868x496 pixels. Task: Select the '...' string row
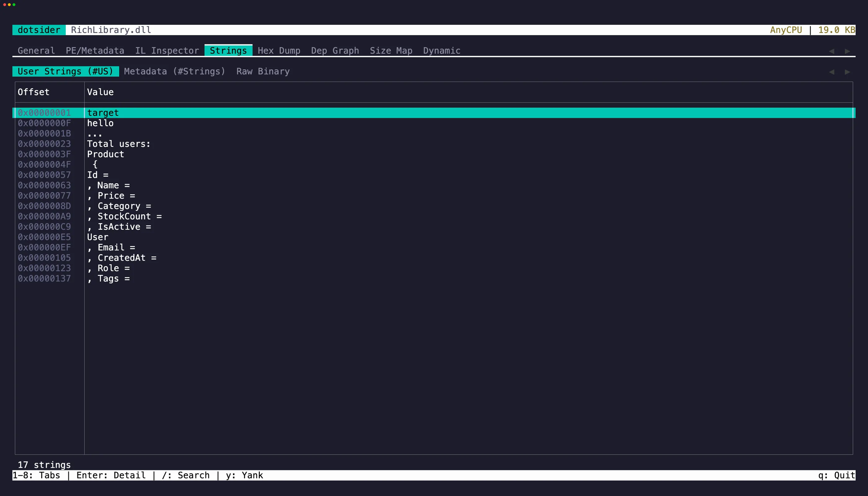pyautogui.click(x=434, y=134)
